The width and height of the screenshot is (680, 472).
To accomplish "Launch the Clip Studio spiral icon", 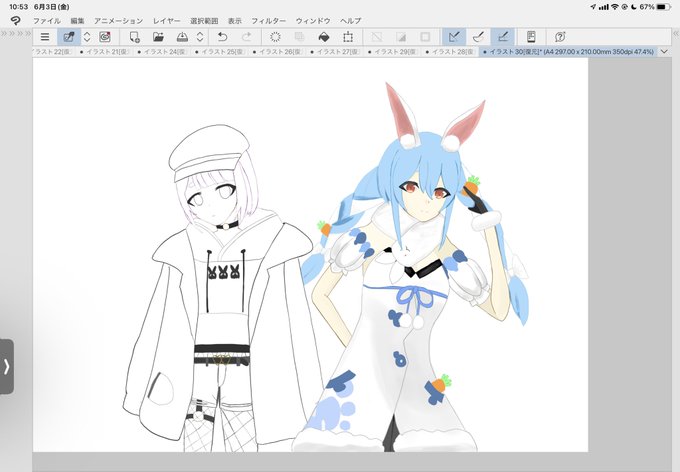I will (x=105, y=37).
